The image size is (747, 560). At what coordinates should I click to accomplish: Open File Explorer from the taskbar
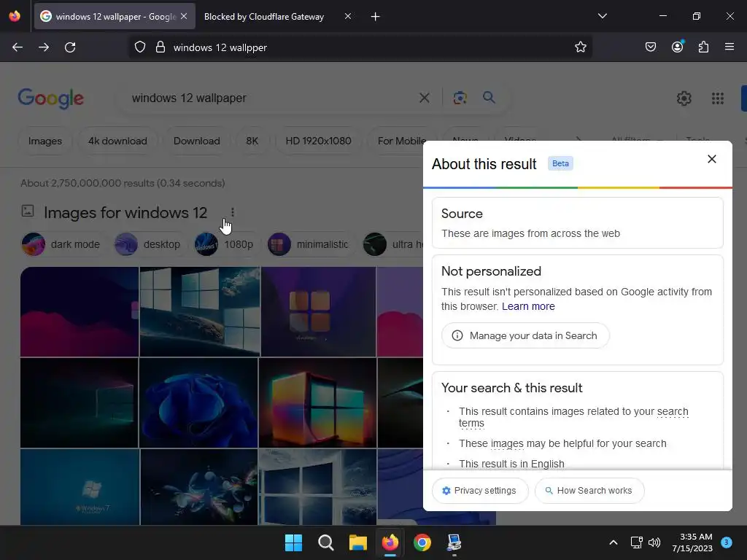point(357,542)
